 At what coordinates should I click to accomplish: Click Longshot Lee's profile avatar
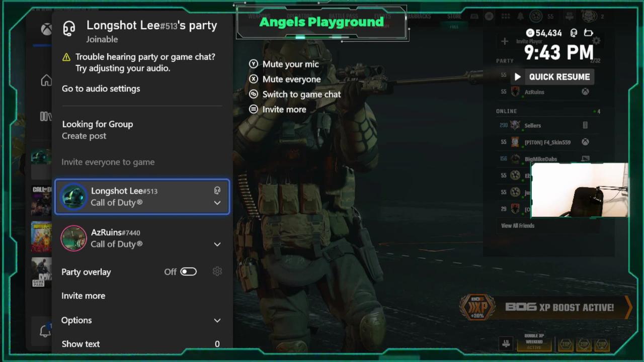(74, 197)
